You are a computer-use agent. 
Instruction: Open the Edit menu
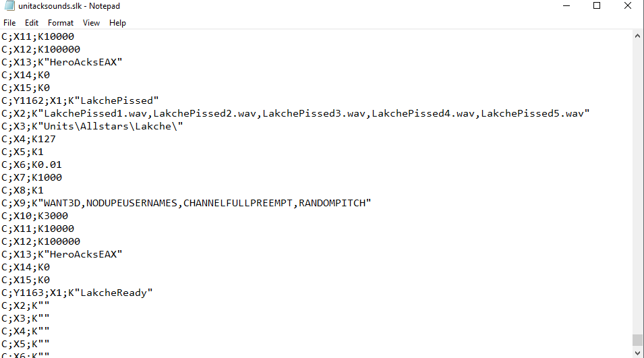(x=32, y=23)
